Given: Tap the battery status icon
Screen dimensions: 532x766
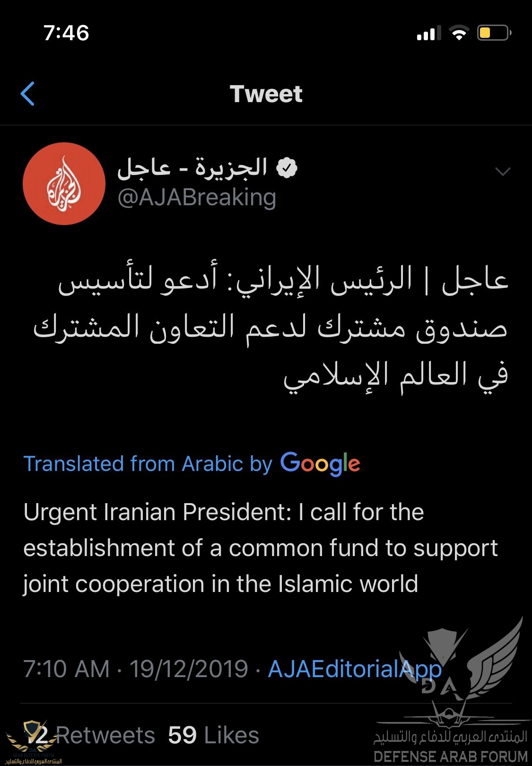Looking at the screenshot, I should coord(494,33).
